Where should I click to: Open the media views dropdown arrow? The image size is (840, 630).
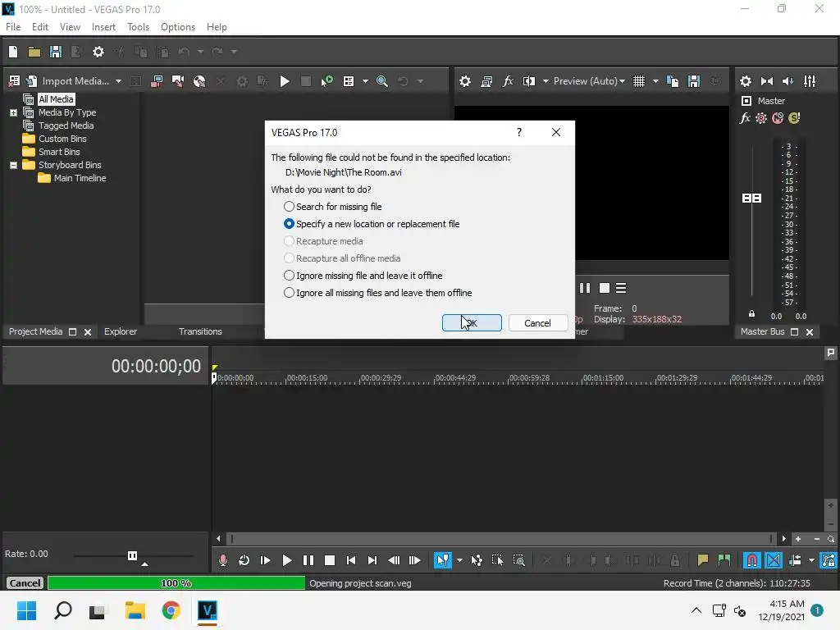(x=365, y=81)
